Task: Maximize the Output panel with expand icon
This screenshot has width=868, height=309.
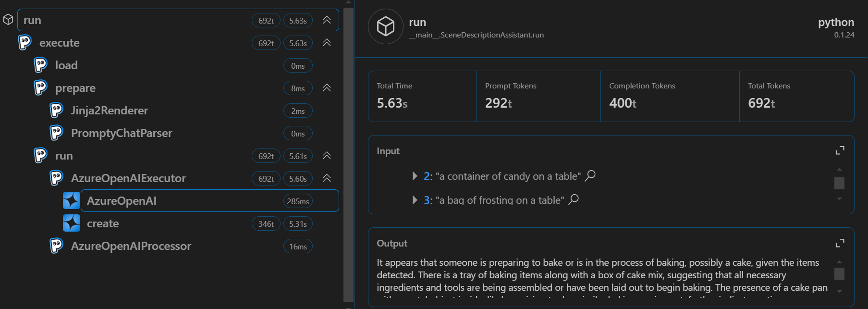Action: coord(840,243)
